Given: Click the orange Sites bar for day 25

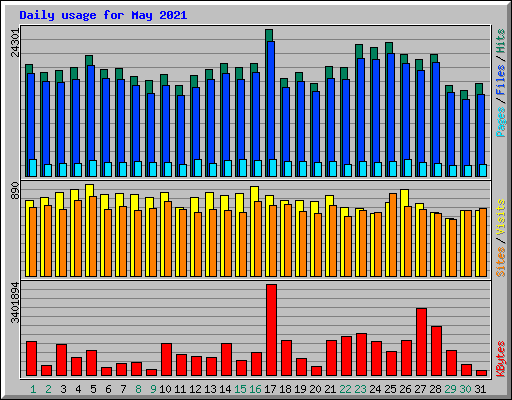Looking at the screenshot, I should [393, 235].
